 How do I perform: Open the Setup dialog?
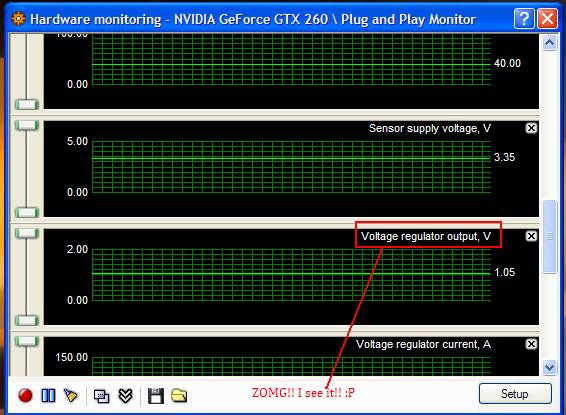pyautogui.click(x=515, y=393)
